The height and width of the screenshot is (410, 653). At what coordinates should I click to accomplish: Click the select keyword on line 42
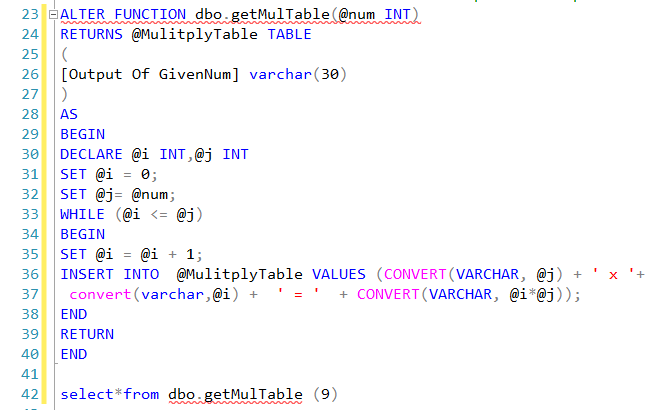point(87,394)
